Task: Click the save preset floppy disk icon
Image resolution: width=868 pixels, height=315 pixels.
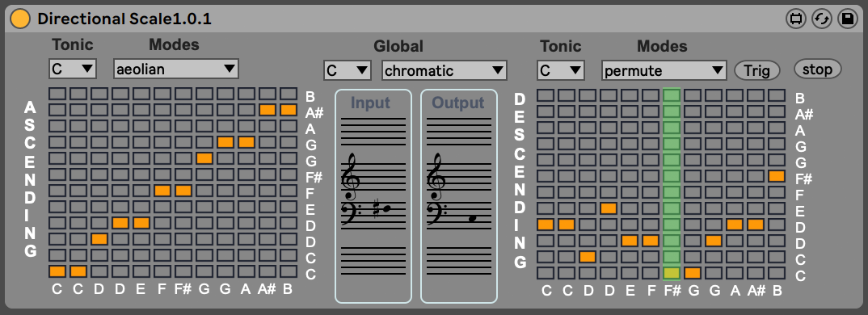Action: [847, 19]
